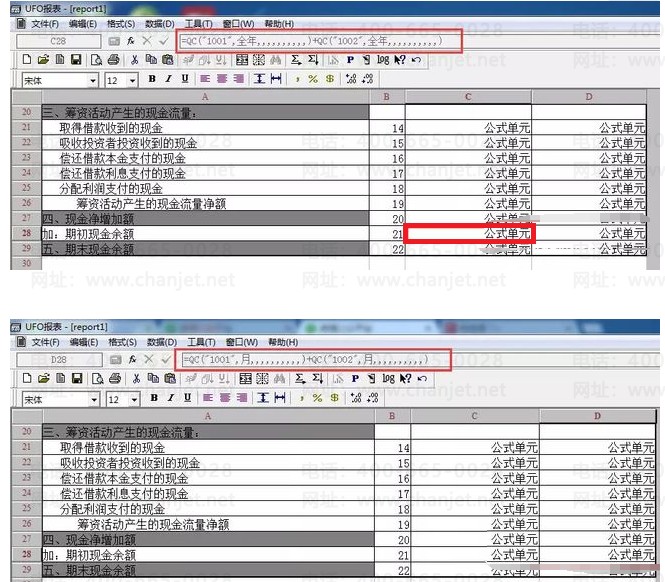665x582 pixels.
Task: Open font name dropdown in lower window
Action: 95,399
